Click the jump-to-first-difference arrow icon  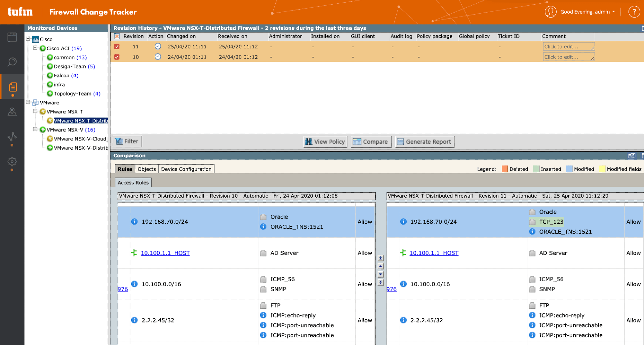[x=381, y=258]
